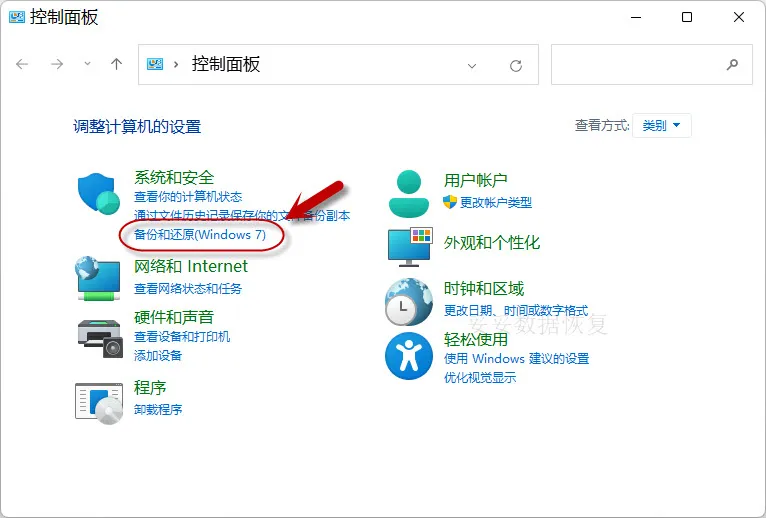Click the refresh button in address bar
The image size is (766, 518).
[516, 65]
